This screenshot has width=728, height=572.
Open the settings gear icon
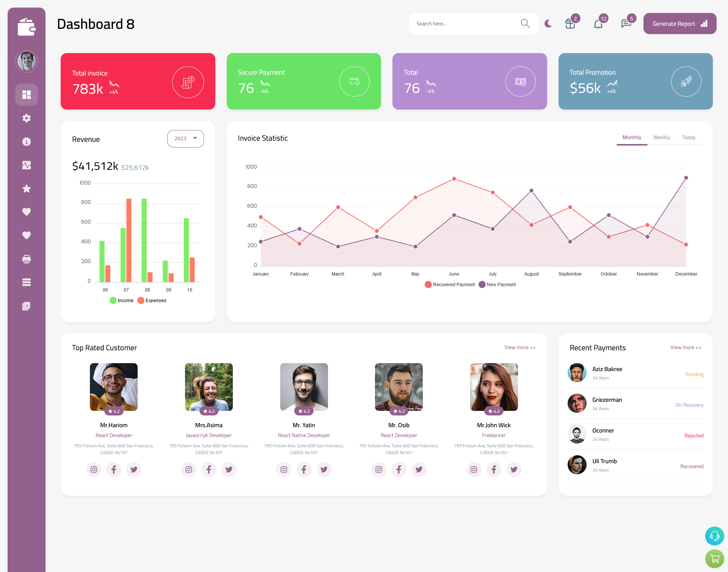click(x=27, y=118)
